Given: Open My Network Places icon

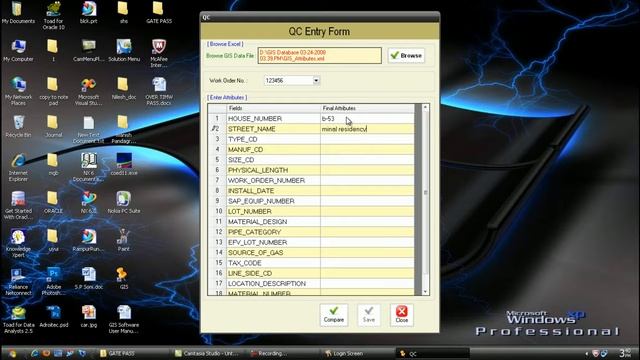Looking at the screenshot, I should coord(18,91).
